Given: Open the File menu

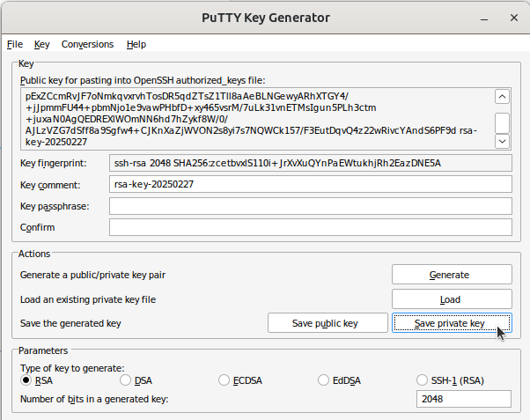Looking at the screenshot, I should pyautogui.click(x=15, y=44).
